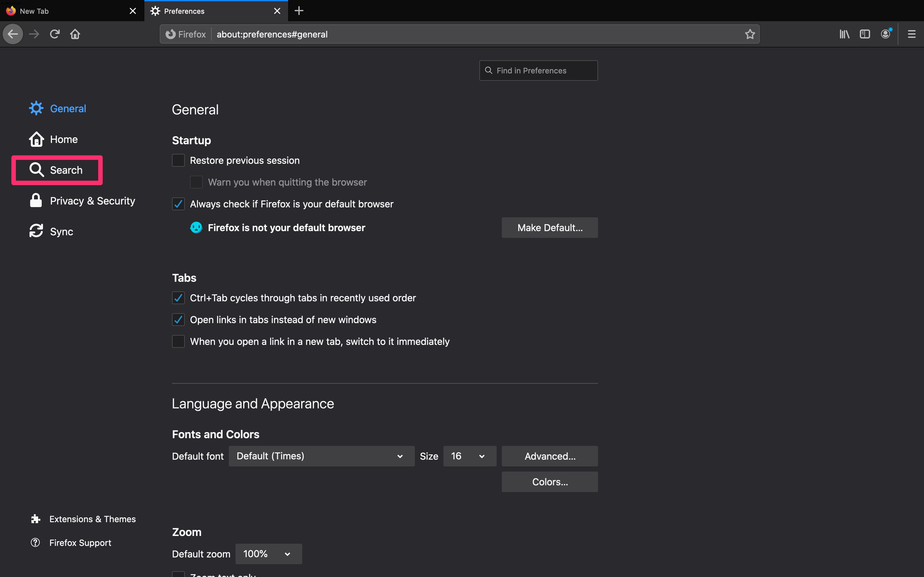This screenshot has height=577, width=924.
Task: Open the Library icon in toolbar
Action: (x=844, y=34)
